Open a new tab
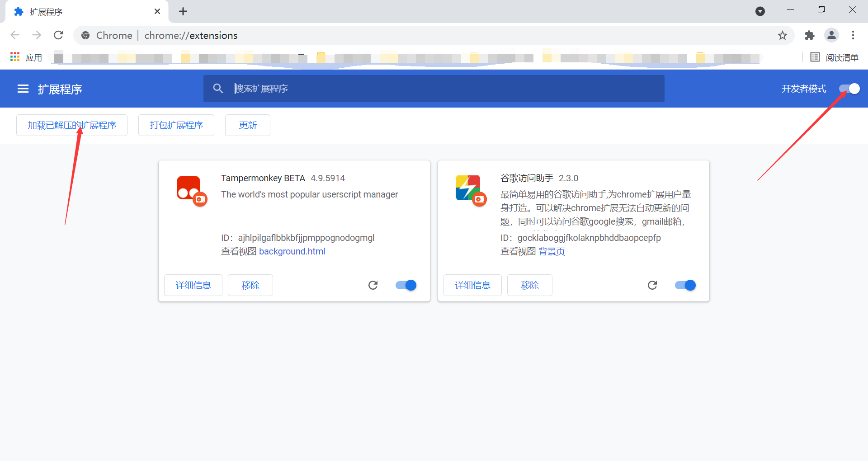Image resolution: width=868 pixels, height=461 pixels. click(183, 11)
